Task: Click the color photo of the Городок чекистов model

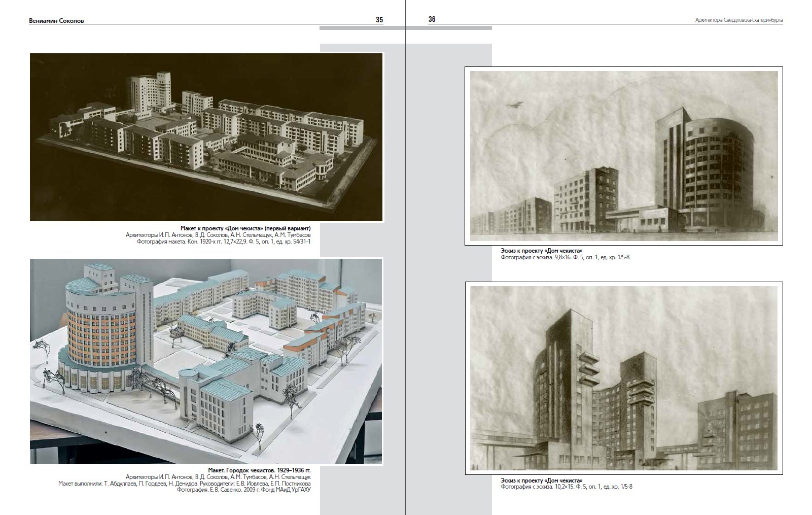Action: click(x=206, y=361)
